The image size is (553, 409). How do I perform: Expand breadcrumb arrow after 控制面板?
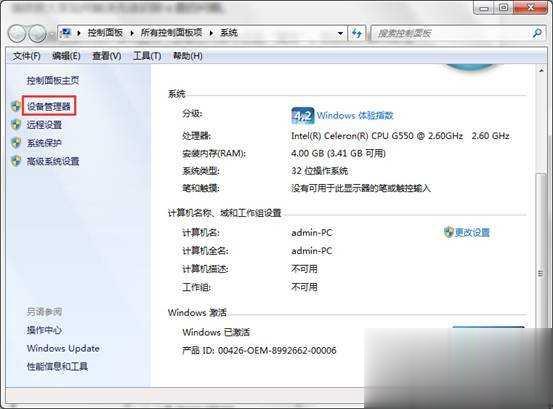[132, 33]
